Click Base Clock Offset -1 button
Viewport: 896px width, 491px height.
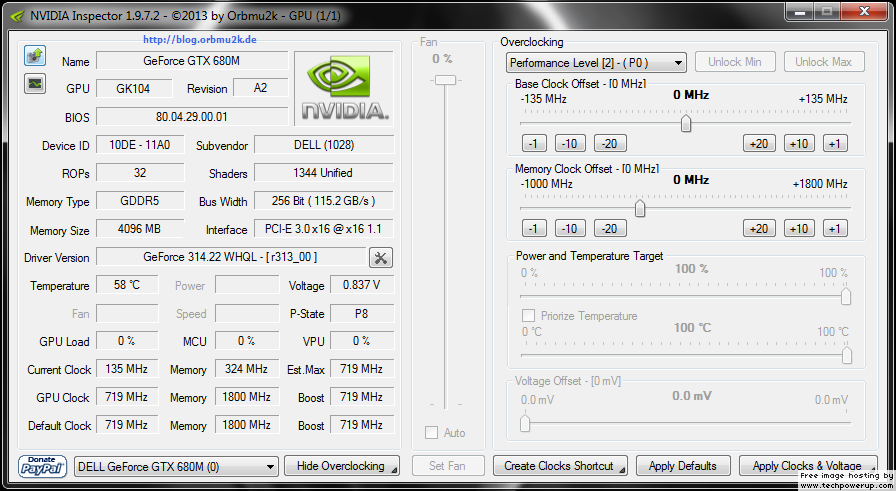[534, 143]
